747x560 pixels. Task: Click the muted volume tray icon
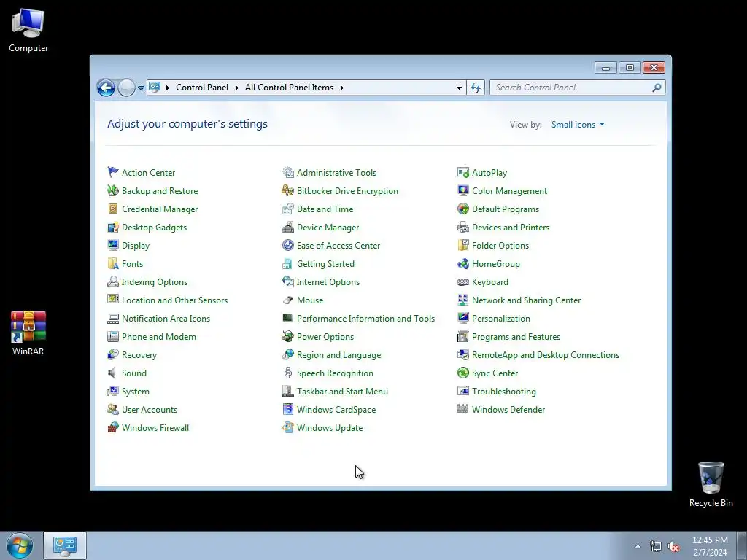(673, 547)
